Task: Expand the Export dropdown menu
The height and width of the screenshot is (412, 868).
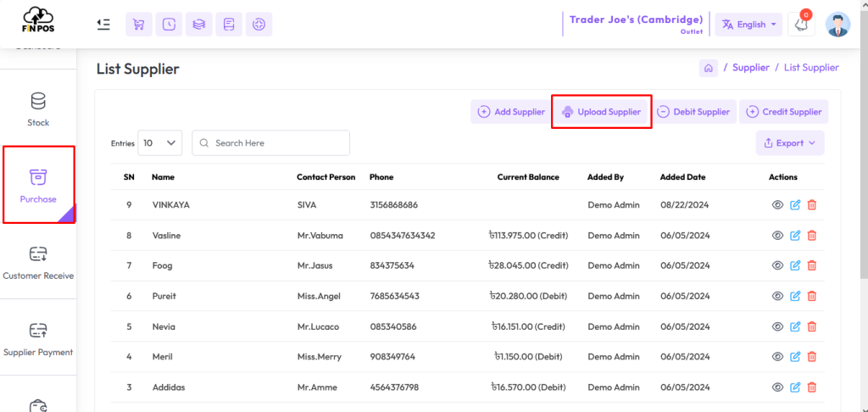Action: 790,143
